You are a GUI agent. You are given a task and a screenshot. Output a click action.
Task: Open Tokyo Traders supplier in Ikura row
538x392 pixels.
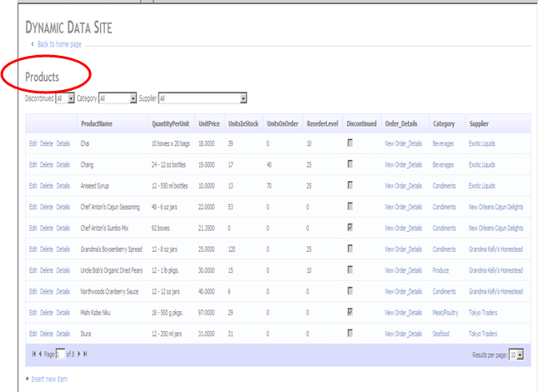pyautogui.click(x=483, y=334)
